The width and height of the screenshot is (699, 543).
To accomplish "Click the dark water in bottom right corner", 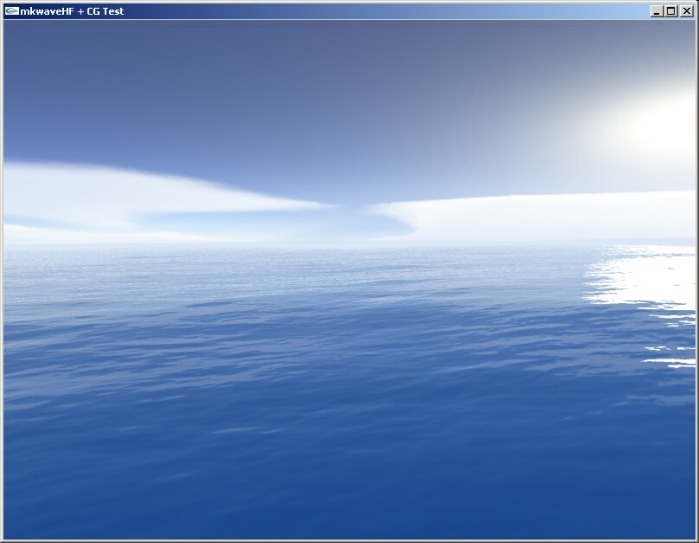I will (x=640, y=500).
